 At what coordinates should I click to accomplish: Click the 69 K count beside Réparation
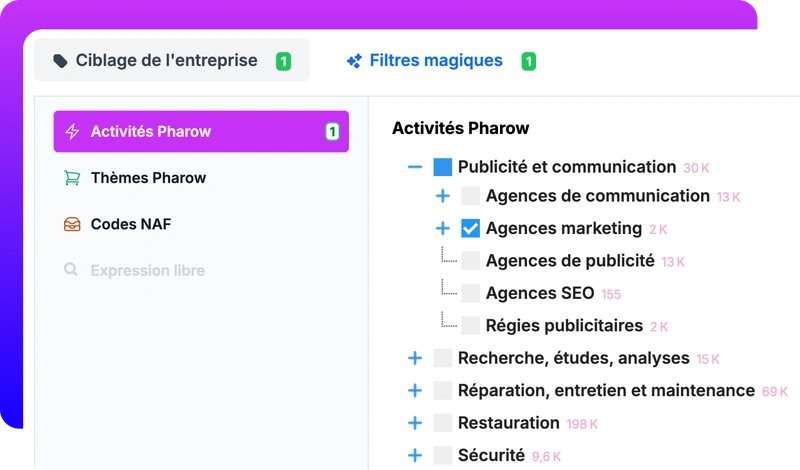pos(774,392)
